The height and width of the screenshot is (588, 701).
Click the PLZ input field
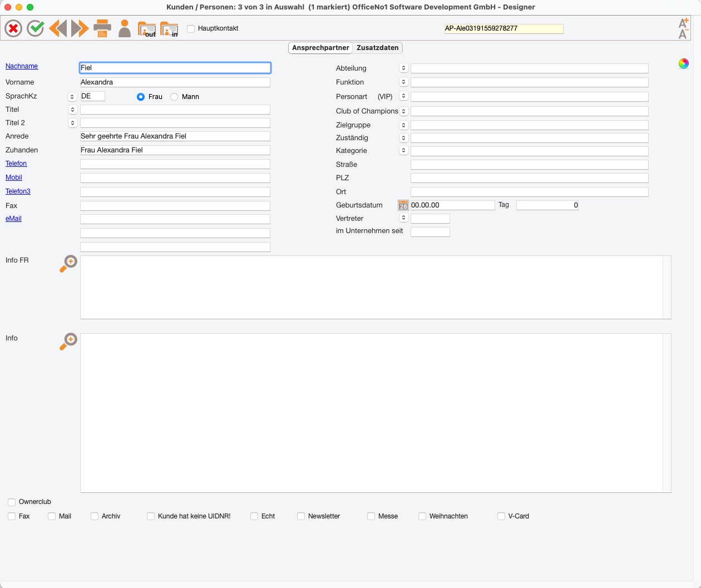(529, 178)
